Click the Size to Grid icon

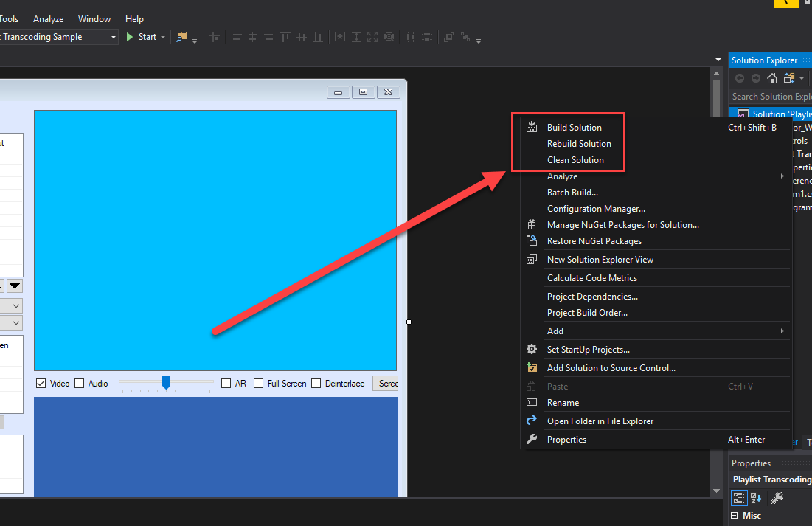(x=389, y=37)
